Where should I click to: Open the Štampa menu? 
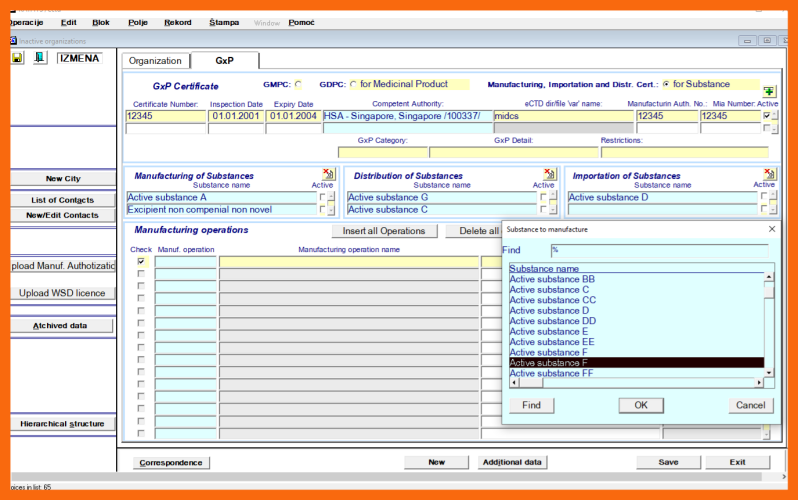224,22
